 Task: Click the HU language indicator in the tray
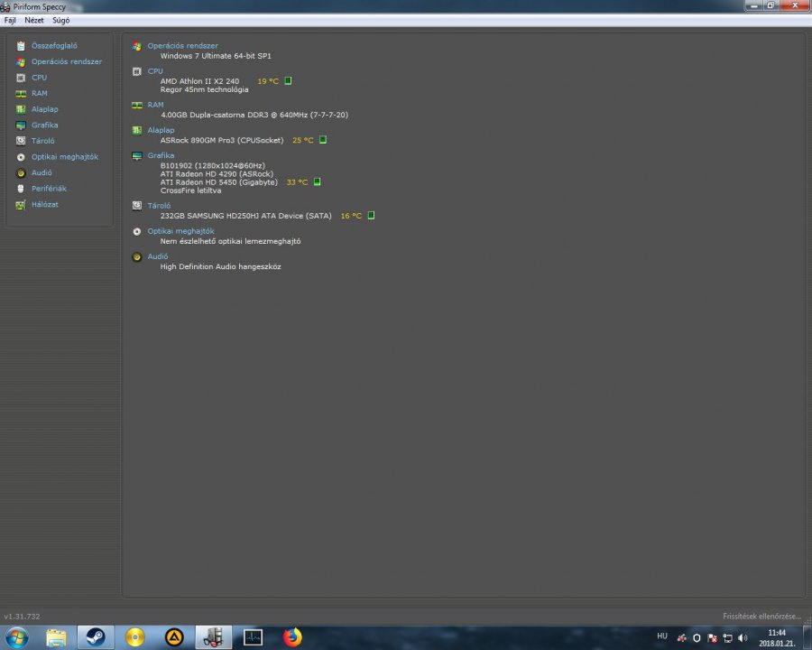point(662,636)
